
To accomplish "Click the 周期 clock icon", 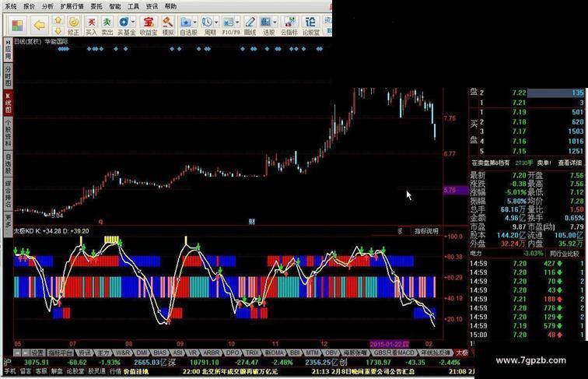I will pos(207,22).
